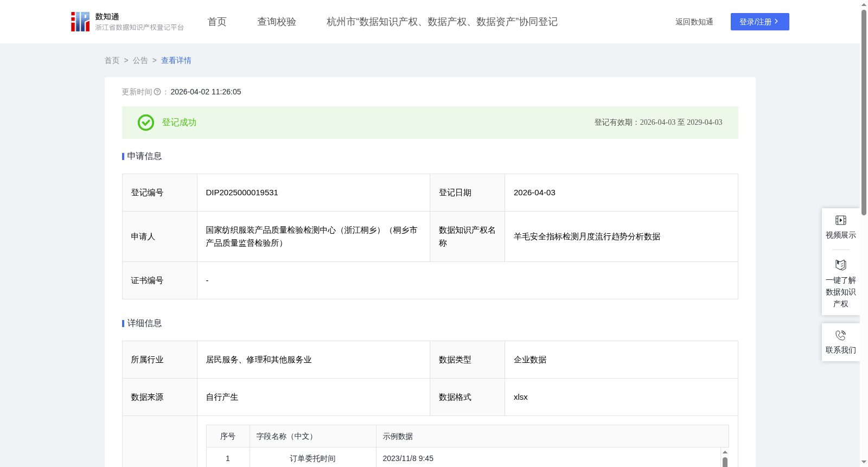868x467 pixels.
Task: Click the 申请信息 section heading
Action: (x=144, y=156)
